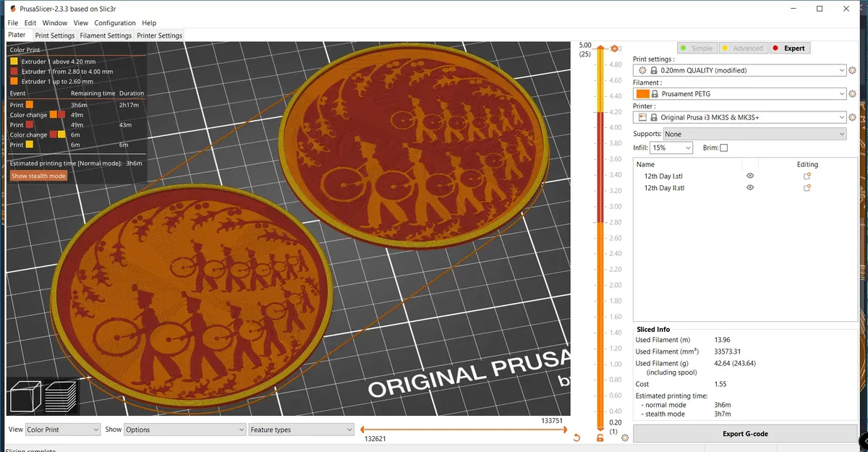The width and height of the screenshot is (868, 452).
Task: Open the Show Options dropdown
Action: 185,430
